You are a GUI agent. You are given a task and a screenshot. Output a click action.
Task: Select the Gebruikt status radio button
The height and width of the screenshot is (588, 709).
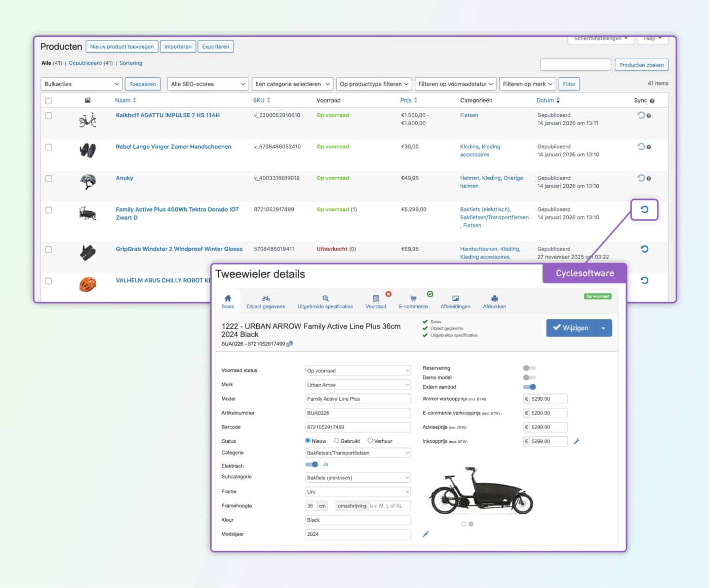336,441
